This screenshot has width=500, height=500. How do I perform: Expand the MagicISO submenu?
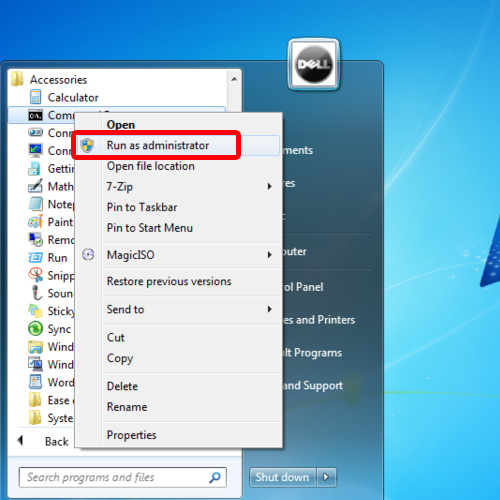pos(269,255)
